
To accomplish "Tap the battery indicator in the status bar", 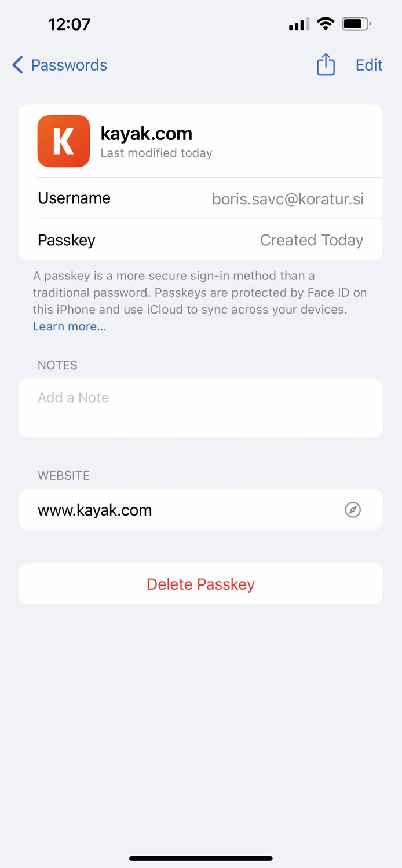I will pos(357,24).
